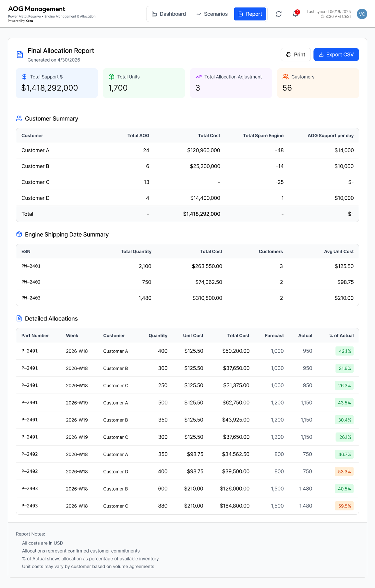Click the All costs are in USD note
This screenshot has height=588, width=375.
(x=42, y=543)
